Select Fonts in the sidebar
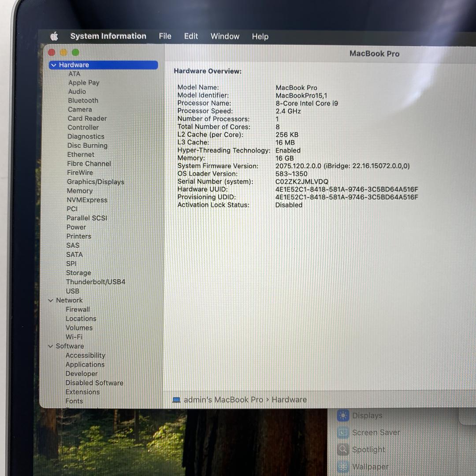 (x=74, y=401)
